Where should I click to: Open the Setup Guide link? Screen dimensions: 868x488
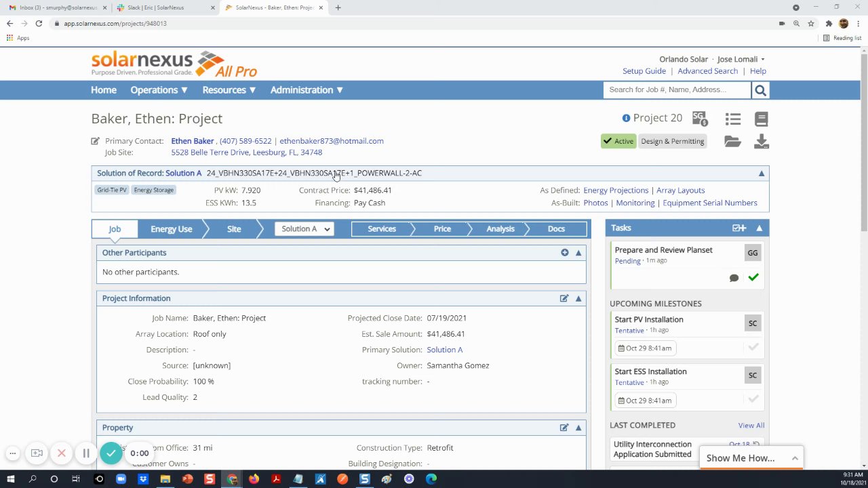[x=644, y=71]
